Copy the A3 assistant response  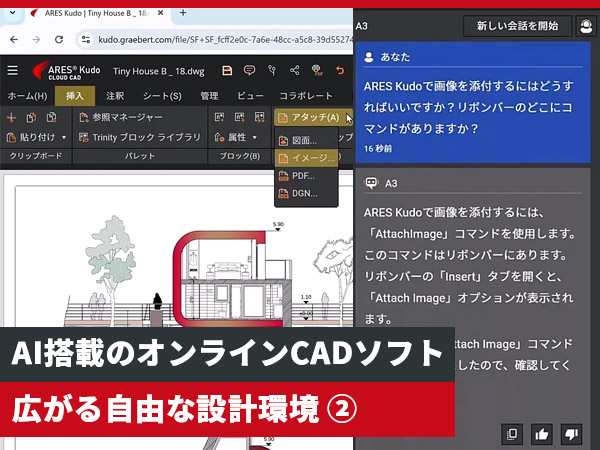pyautogui.click(x=512, y=433)
